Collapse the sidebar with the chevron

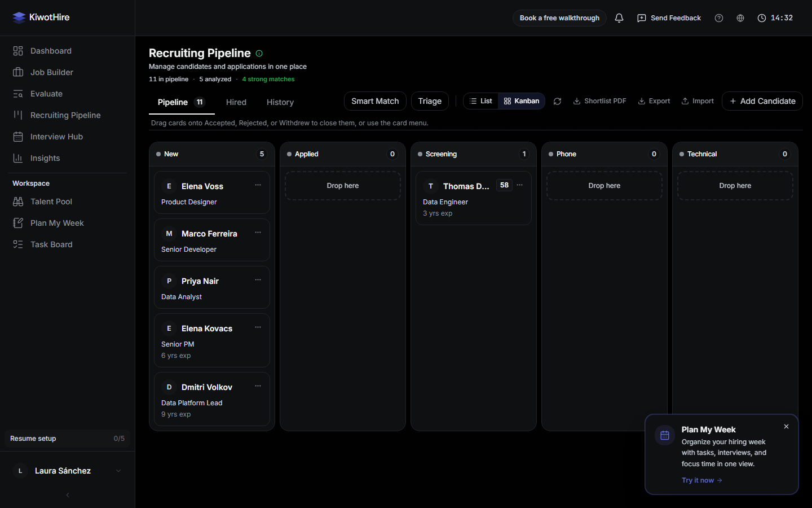68,495
